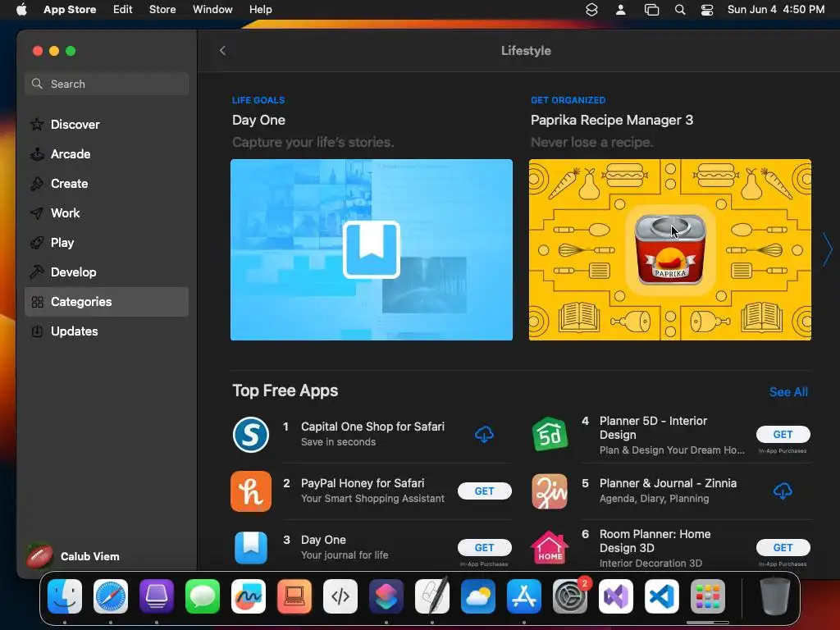Open PayPal Honey app icon
Image resolution: width=840 pixels, height=630 pixels.
click(251, 491)
